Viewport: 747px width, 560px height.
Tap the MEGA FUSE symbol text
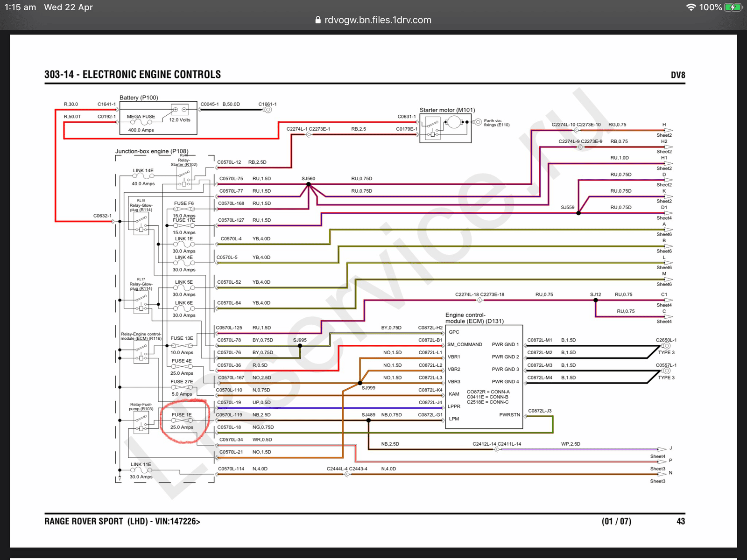141,117
